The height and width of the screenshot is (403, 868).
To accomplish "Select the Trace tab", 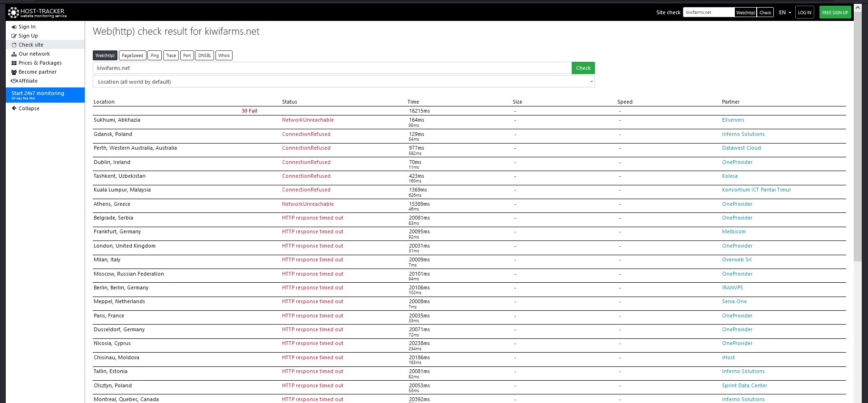I will click(x=171, y=56).
